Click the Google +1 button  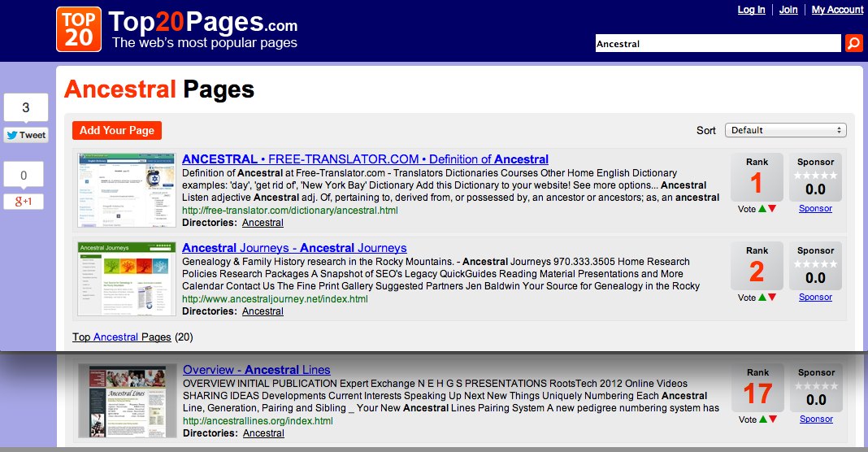[x=24, y=202]
